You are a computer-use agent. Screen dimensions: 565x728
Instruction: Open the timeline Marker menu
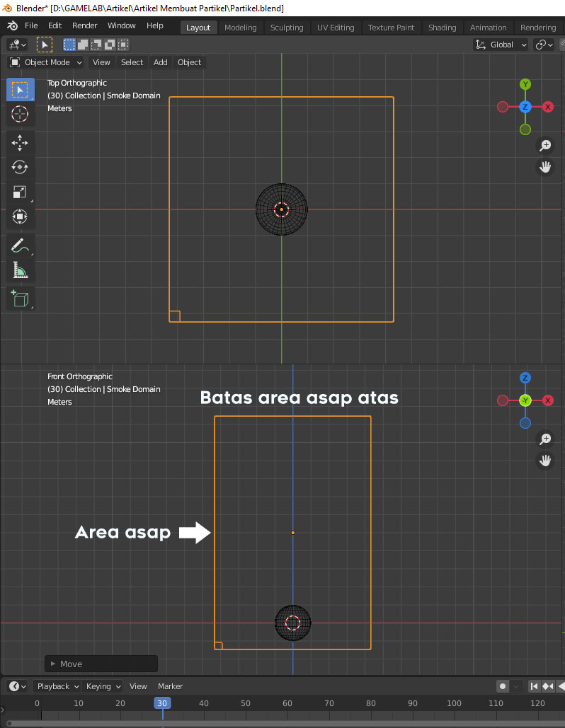coord(170,686)
